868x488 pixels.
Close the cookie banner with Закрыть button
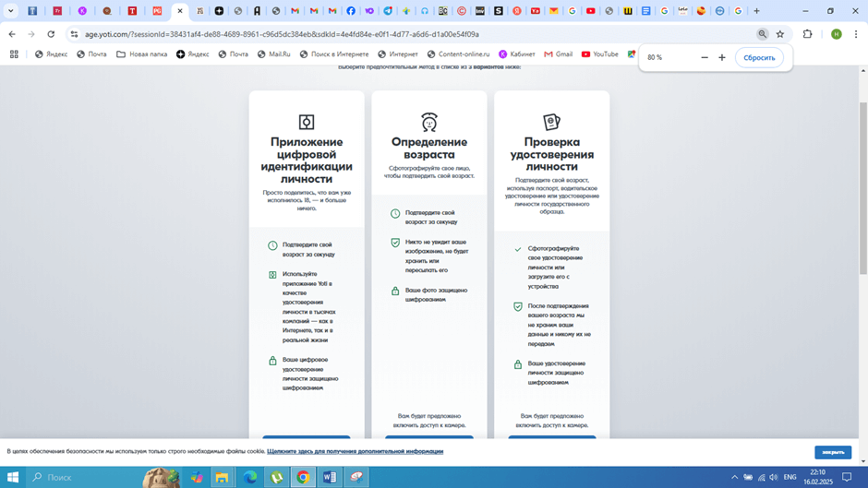[x=832, y=452]
